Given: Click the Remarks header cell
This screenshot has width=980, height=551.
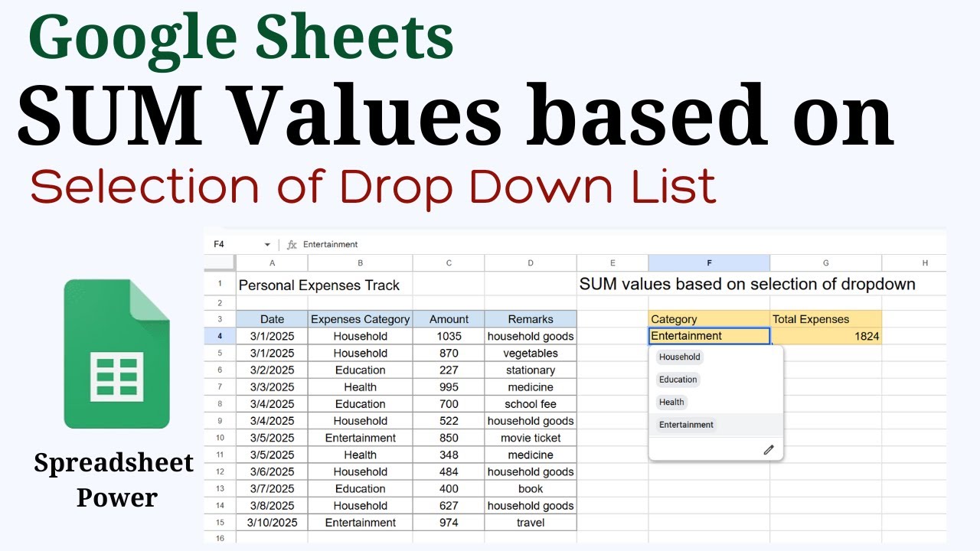Looking at the screenshot, I should click(531, 319).
